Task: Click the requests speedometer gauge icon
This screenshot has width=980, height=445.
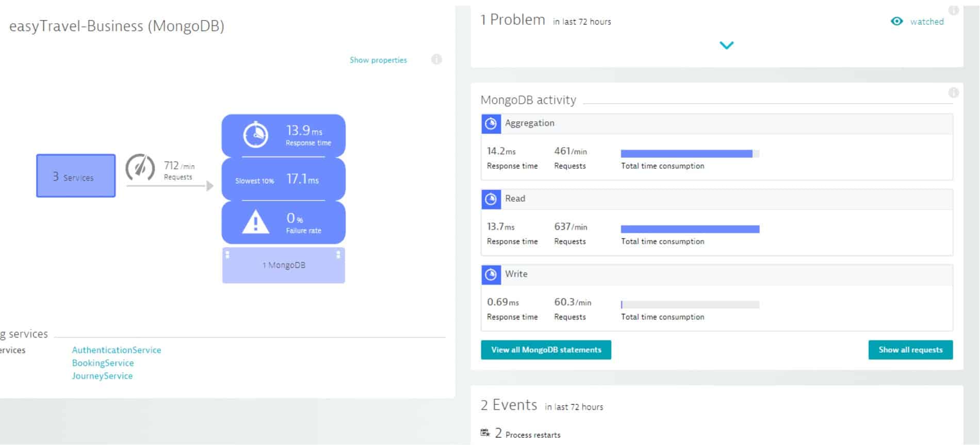Action: [x=140, y=167]
